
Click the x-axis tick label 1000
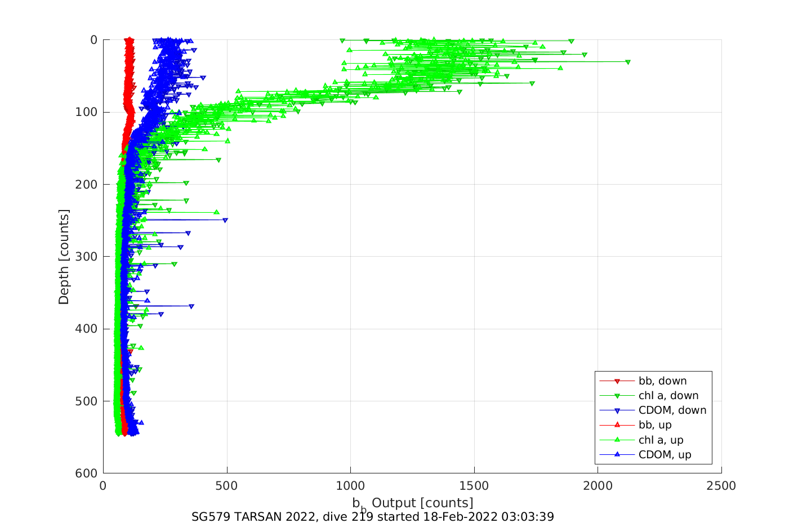coord(350,486)
